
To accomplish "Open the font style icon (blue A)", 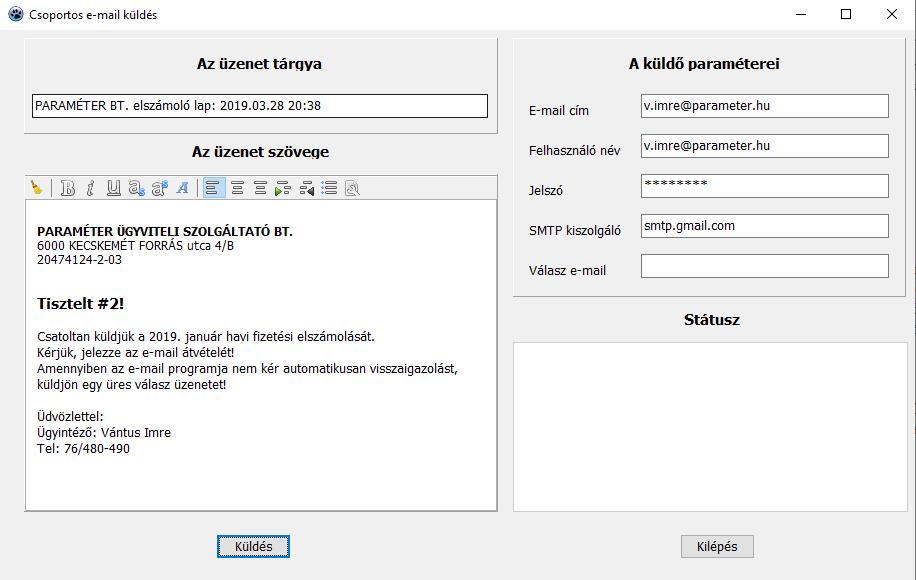I will (183, 187).
